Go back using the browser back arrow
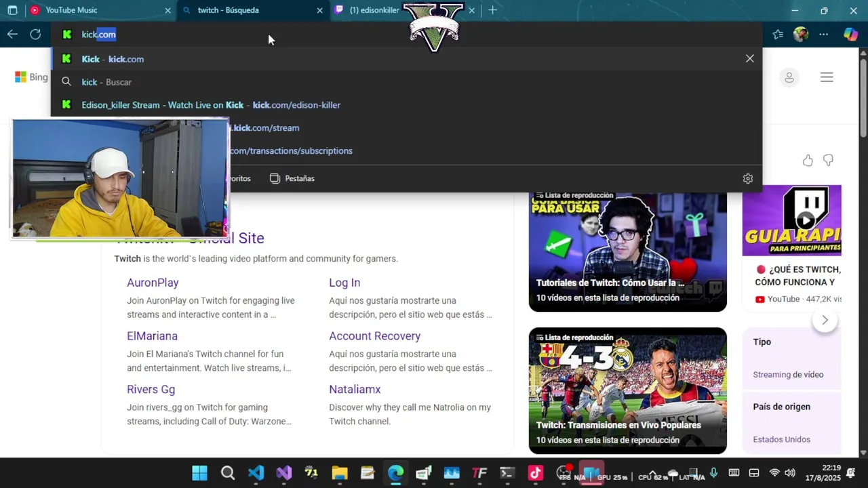Image resolution: width=868 pixels, height=488 pixels. pos(12,34)
